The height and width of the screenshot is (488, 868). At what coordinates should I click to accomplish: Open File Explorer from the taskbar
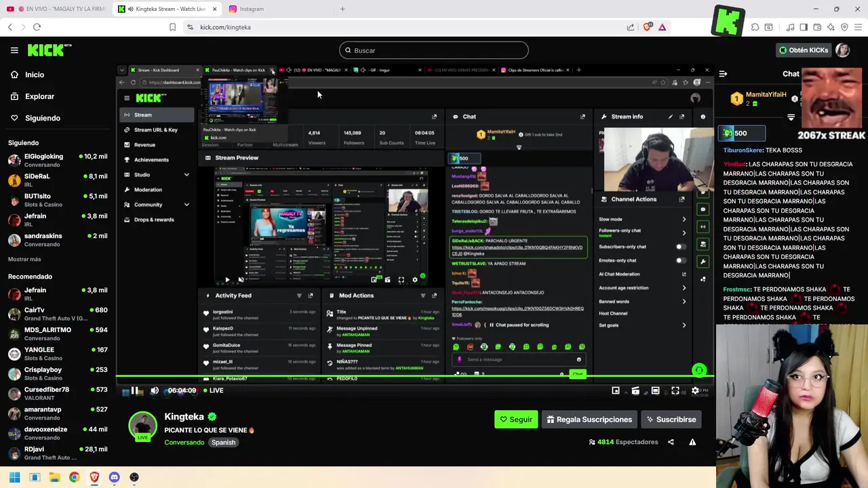click(x=54, y=477)
